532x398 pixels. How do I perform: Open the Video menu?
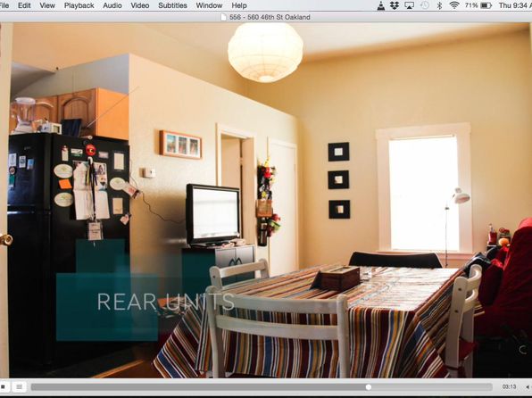(140, 5)
